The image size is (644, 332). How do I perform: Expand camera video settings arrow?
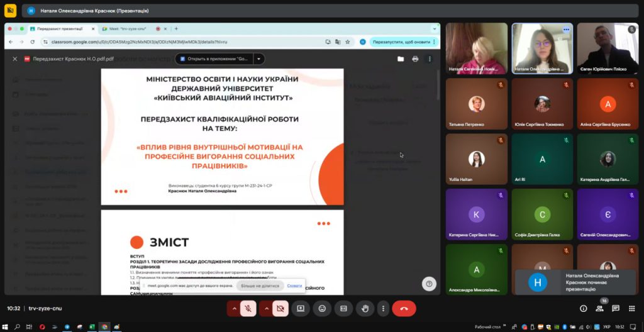266,309
